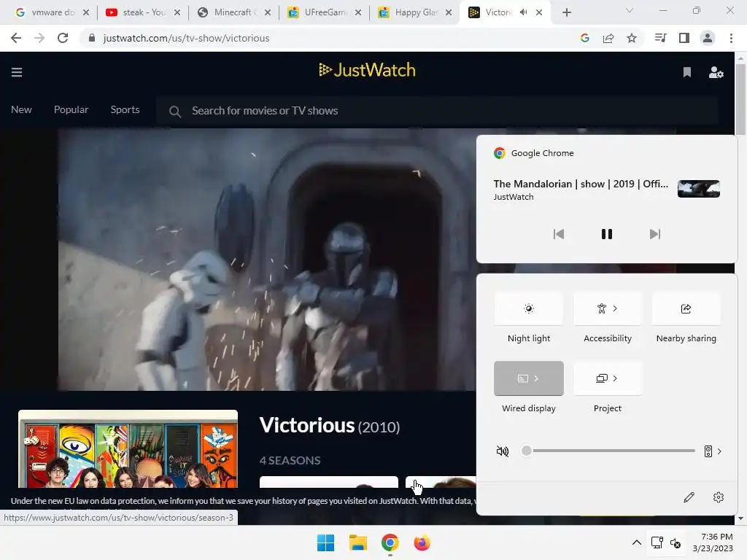Open the Chrome profile avatar

coord(708,38)
